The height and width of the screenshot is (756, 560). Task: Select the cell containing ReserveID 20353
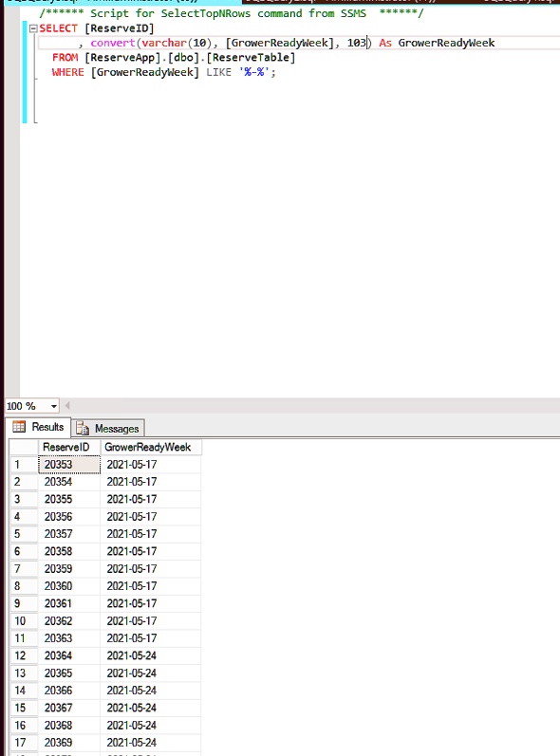(x=69, y=464)
